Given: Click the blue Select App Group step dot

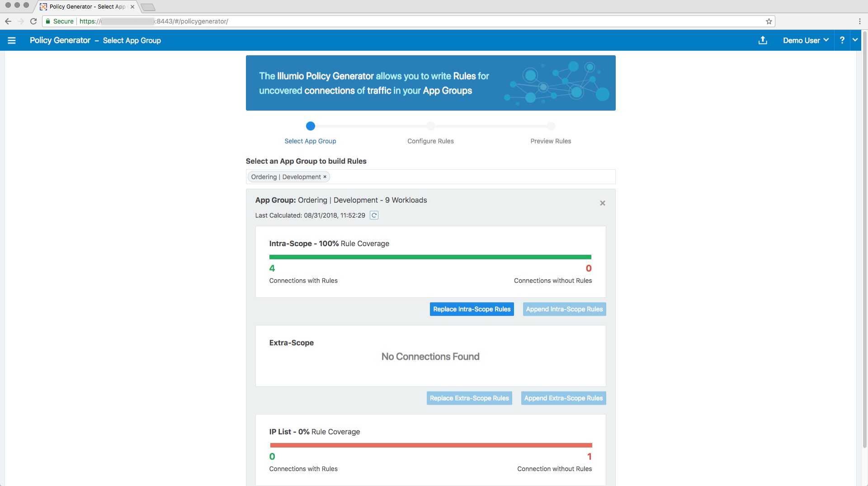Looking at the screenshot, I should pos(311,126).
